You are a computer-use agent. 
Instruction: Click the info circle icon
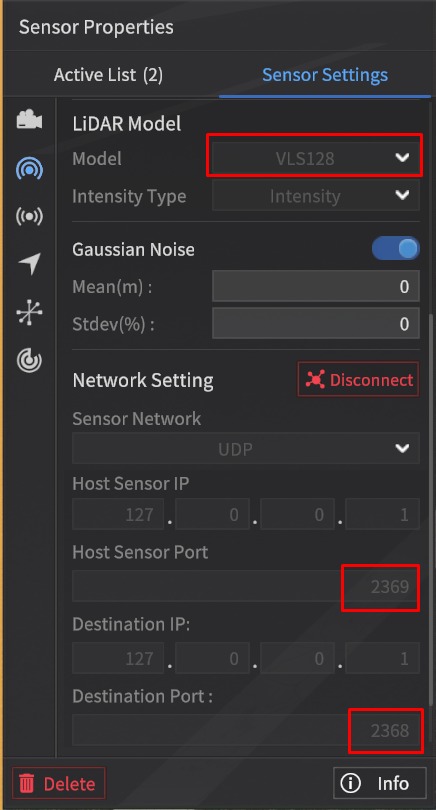point(350,783)
